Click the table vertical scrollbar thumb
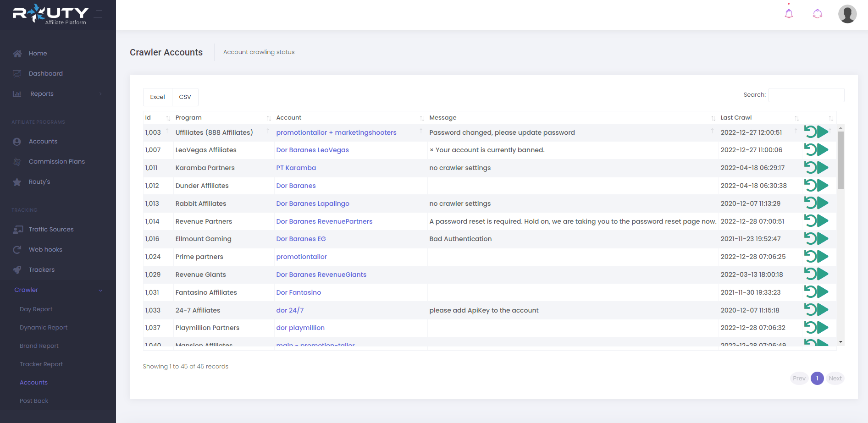Viewport: 868px width, 423px height. (840, 160)
